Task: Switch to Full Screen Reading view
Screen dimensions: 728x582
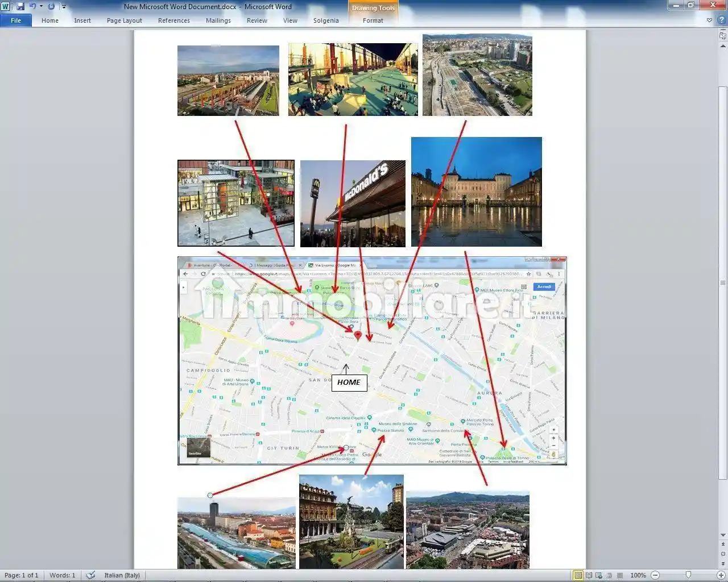Action: 589,575
